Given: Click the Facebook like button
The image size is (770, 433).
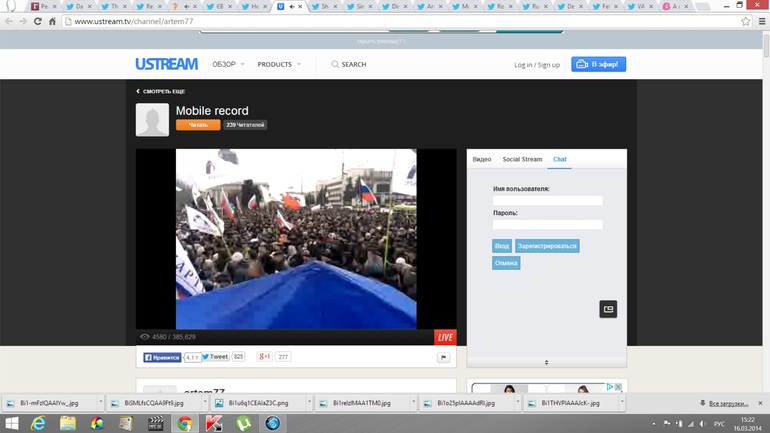Looking at the screenshot, I should pos(162,357).
